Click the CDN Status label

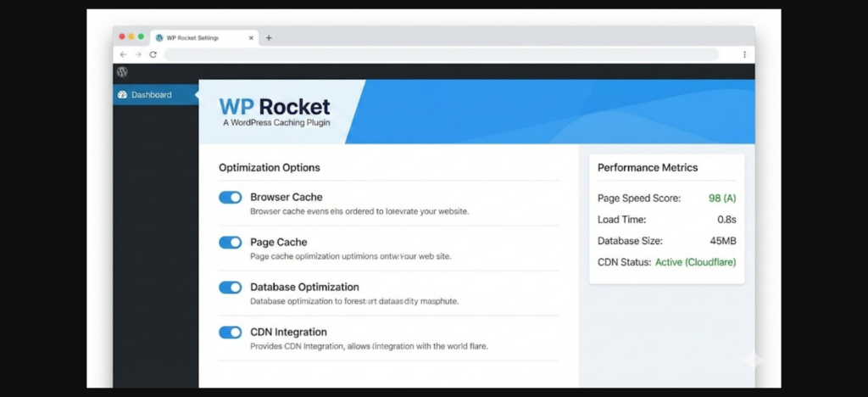625,262
